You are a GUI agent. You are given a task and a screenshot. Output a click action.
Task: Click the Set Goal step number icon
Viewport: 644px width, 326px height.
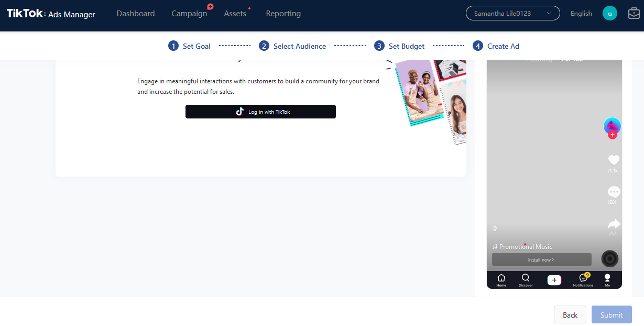[173, 46]
